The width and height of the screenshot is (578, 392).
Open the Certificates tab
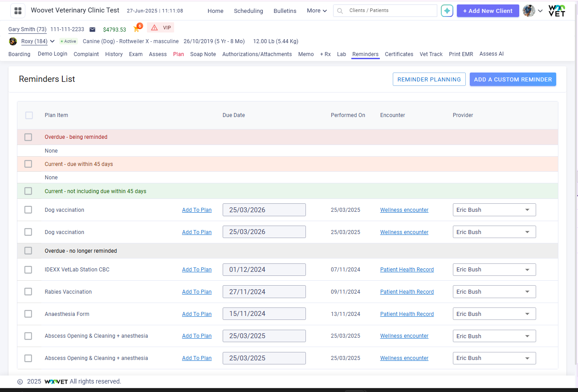point(399,54)
